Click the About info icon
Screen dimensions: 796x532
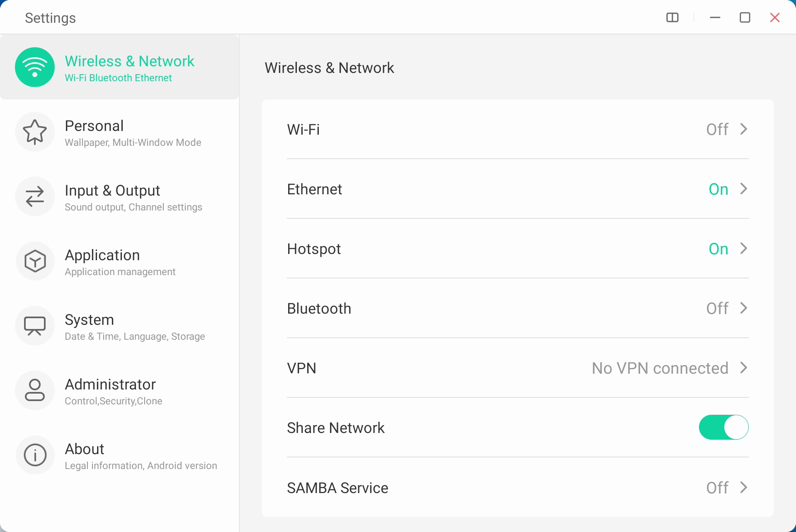pyautogui.click(x=35, y=455)
